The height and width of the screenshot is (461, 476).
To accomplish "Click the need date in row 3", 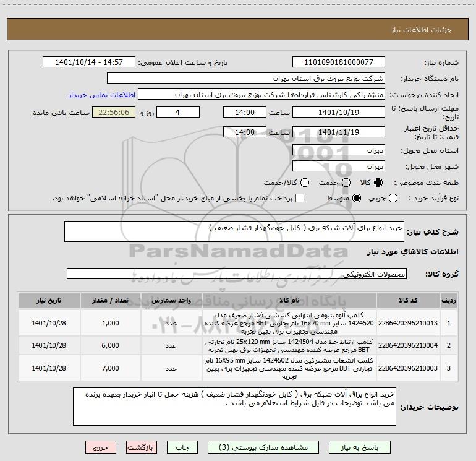I will (x=49, y=368).
